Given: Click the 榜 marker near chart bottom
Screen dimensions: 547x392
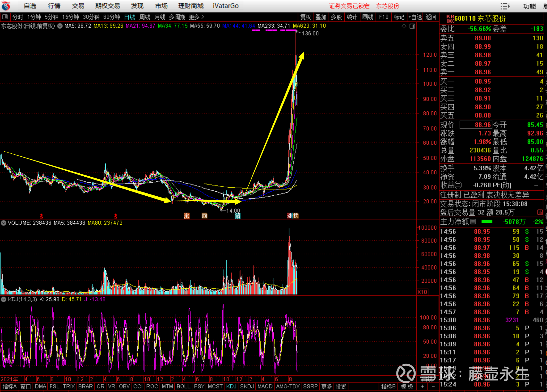Looking at the screenshot, I should (295, 216).
